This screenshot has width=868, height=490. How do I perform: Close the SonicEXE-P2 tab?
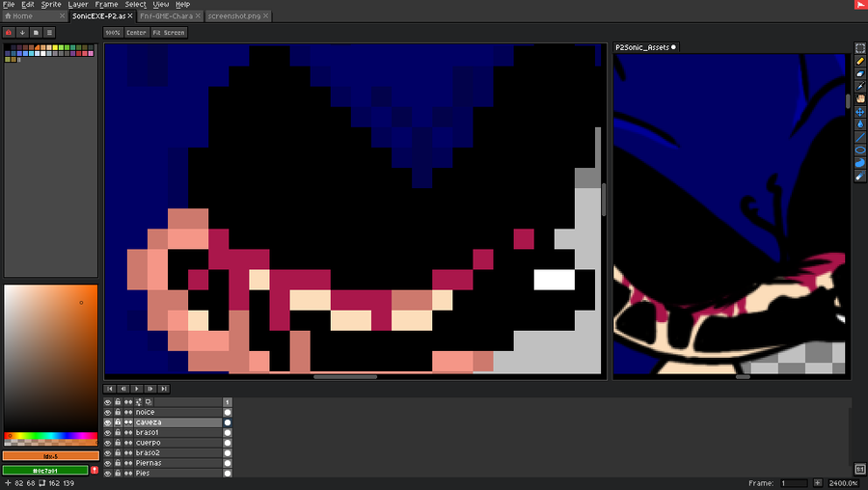click(130, 16)
